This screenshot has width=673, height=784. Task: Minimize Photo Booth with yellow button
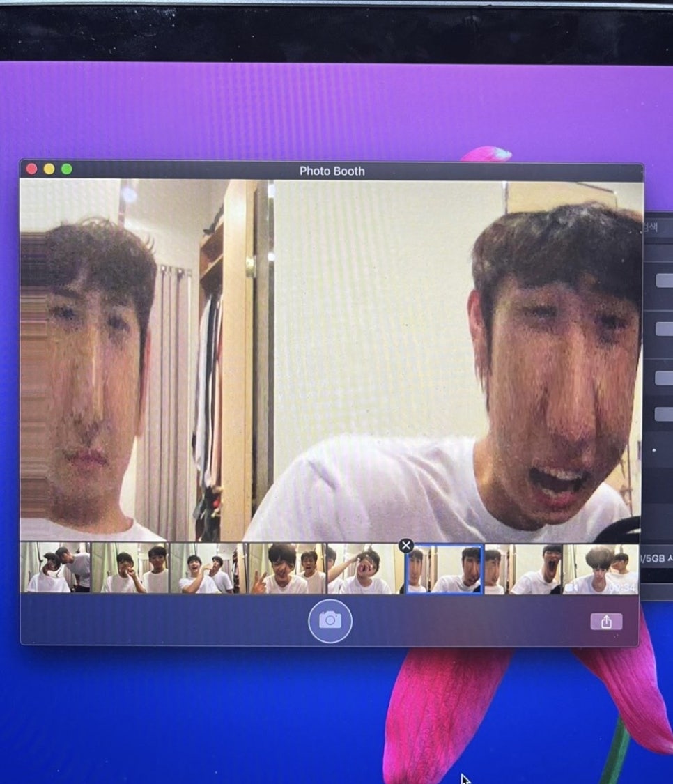click(49, 169)
